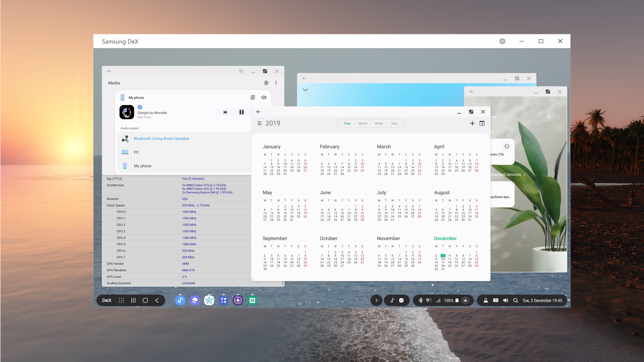Choose My phone as audio output
This screenshot has height=362, width=644.
click(143, 166)
